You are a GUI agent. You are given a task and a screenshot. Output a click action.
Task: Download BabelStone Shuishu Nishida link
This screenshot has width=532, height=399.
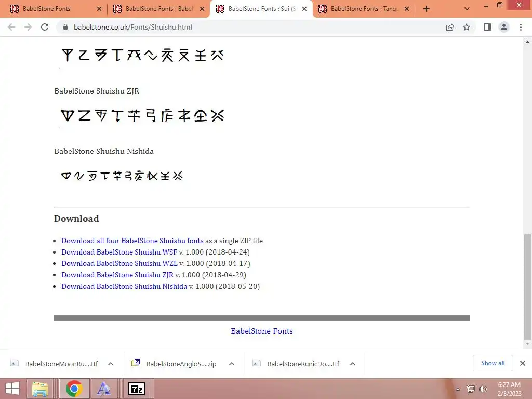(124, 286)
